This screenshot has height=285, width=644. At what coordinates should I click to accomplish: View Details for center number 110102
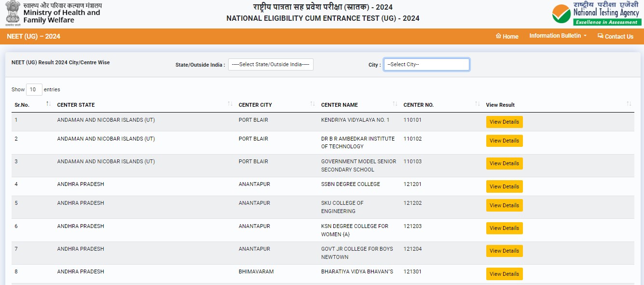tap(504, 141)
